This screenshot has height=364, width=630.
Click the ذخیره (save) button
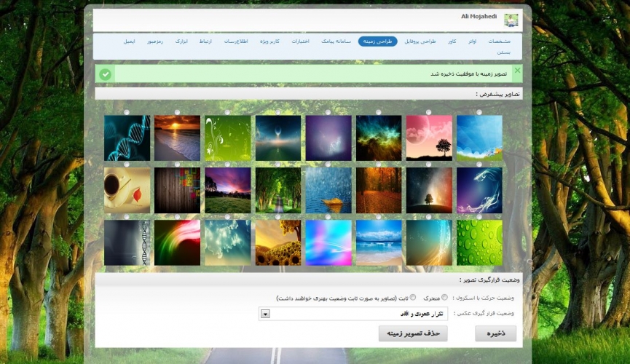tap(495, 333)
